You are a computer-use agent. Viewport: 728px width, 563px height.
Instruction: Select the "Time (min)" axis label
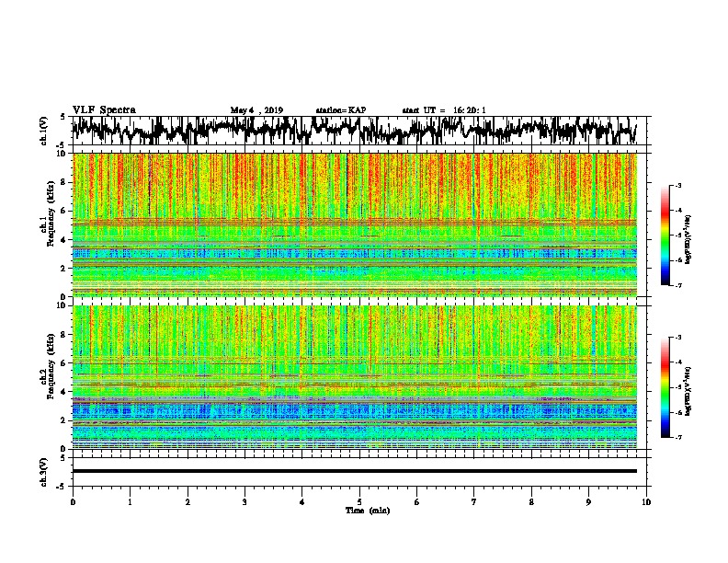368,511
